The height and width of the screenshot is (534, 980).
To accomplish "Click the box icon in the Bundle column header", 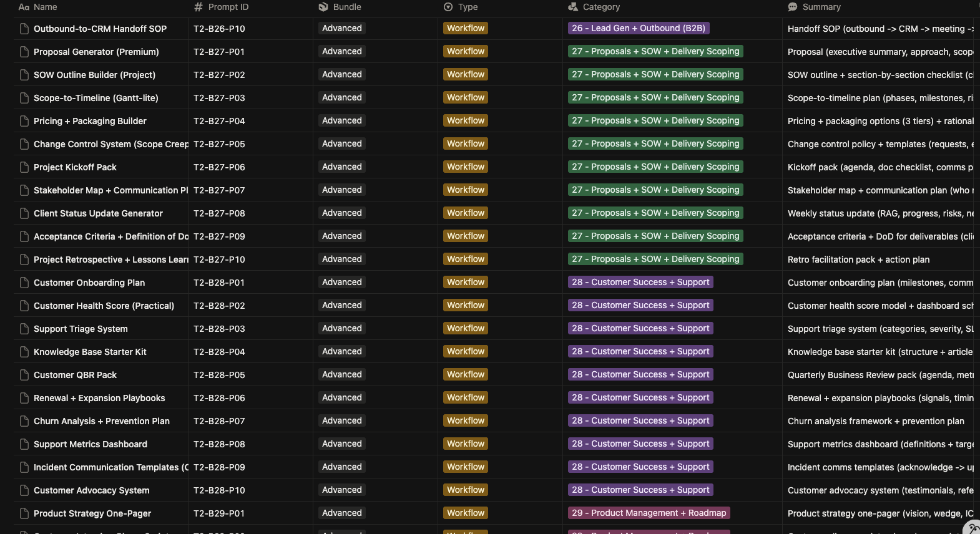I will point(323,7).
